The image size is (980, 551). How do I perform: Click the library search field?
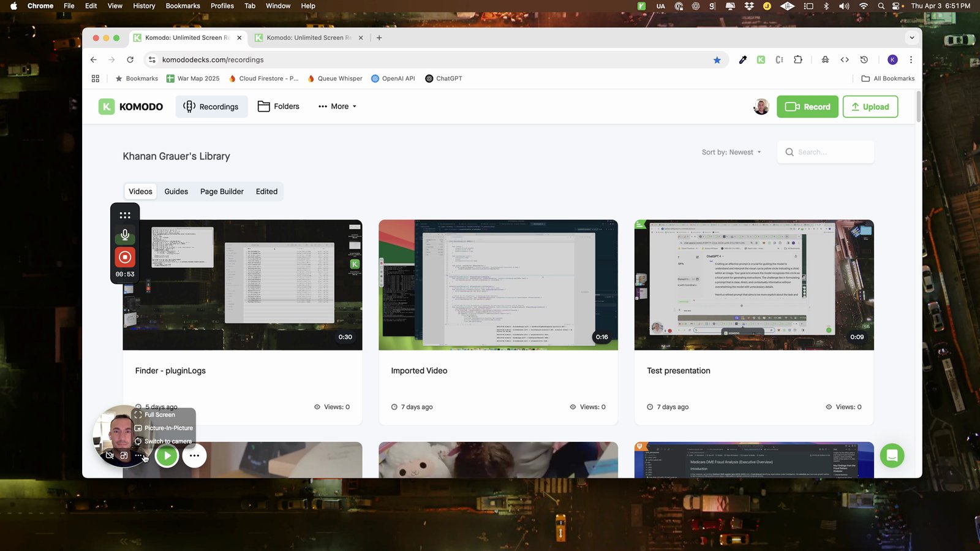pyautogui.click(x=826, y=152)
